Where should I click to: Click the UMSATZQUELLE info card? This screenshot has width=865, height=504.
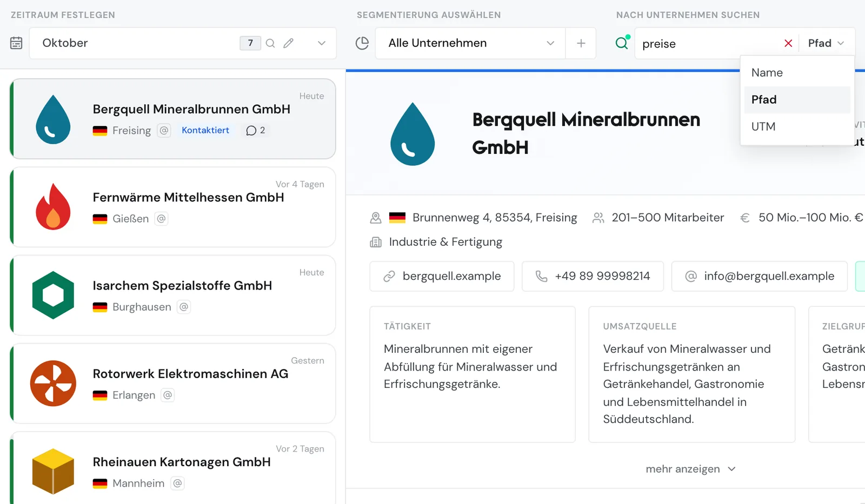point(692,374)
